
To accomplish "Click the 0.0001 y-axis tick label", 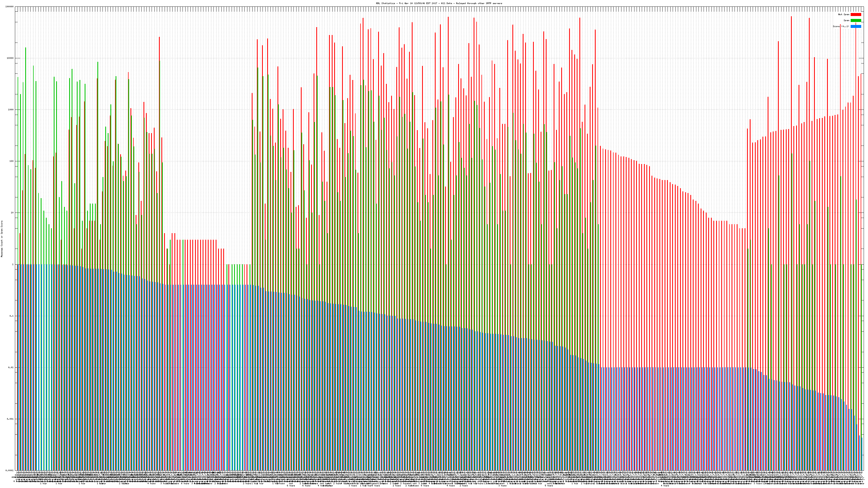I will pos(10,470).
